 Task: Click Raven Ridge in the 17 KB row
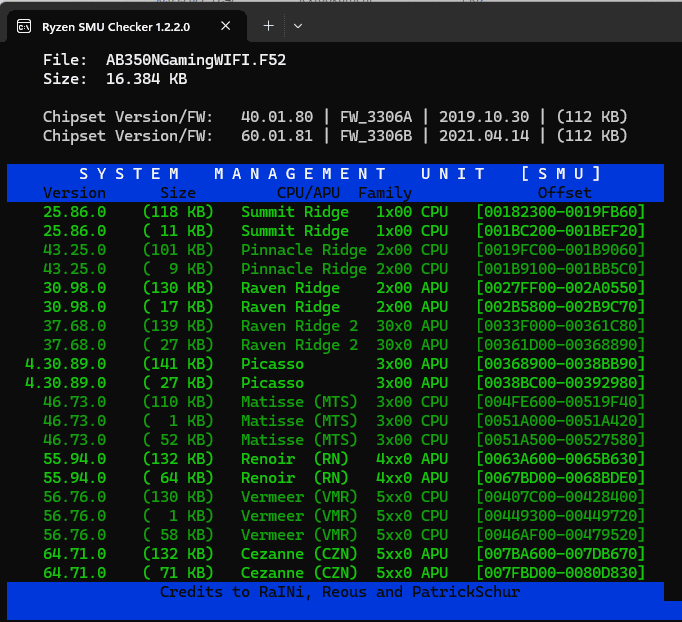pos(290,307)
